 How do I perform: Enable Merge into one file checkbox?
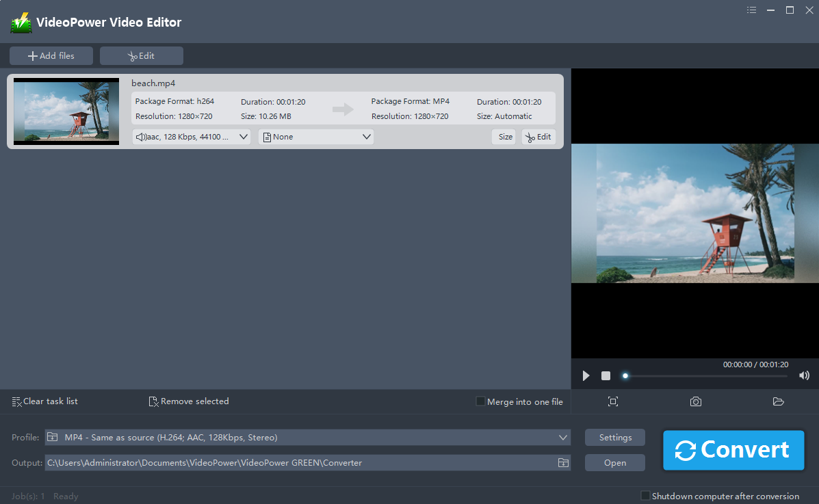click(x=480, y=401)
